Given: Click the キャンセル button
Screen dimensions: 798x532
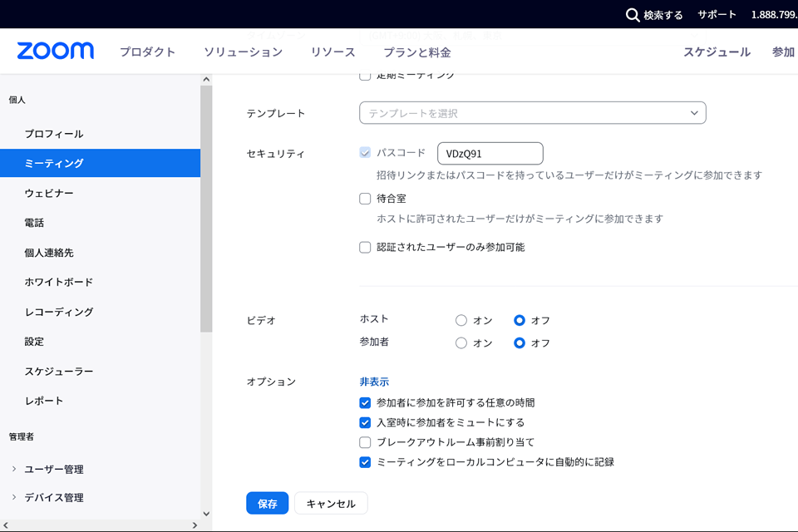Looking at the screenshot, I should 331,503.
